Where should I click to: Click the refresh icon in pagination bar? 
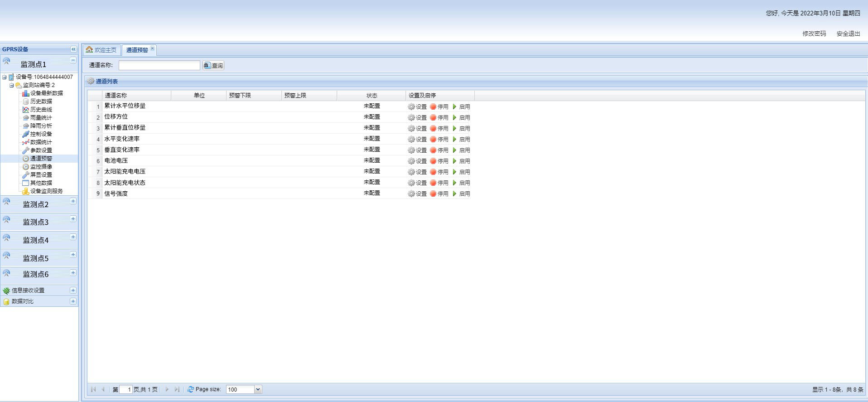point(191,389)
